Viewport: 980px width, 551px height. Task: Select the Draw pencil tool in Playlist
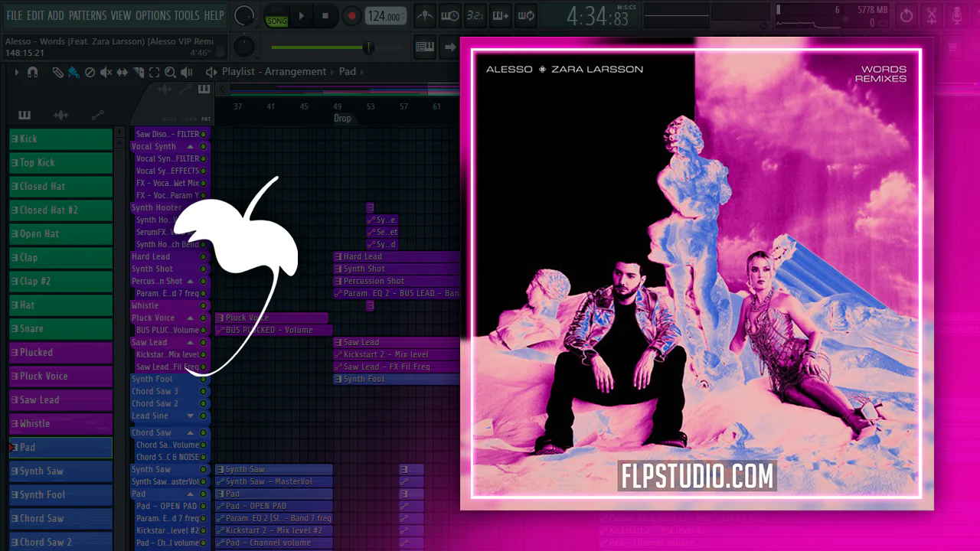pyautogui.click(x=57, y=72)
